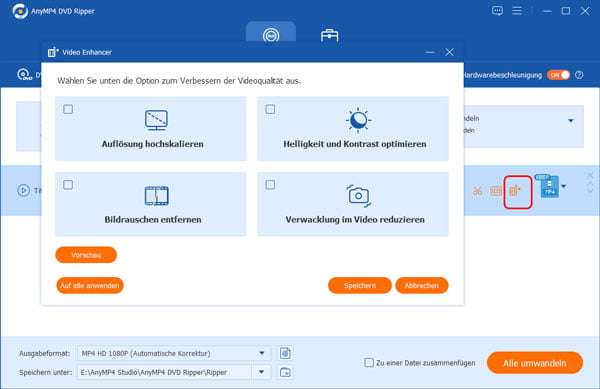Select Helligkeit und Kontrast optimieren label

click(355, 144)
